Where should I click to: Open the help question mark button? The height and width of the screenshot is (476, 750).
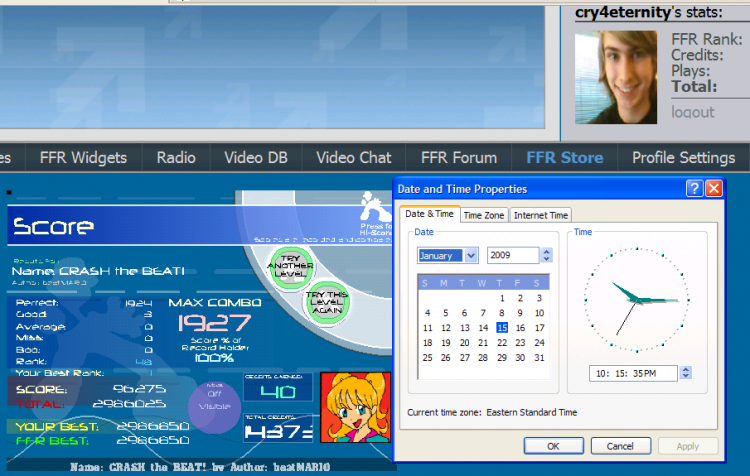(694, 188)
